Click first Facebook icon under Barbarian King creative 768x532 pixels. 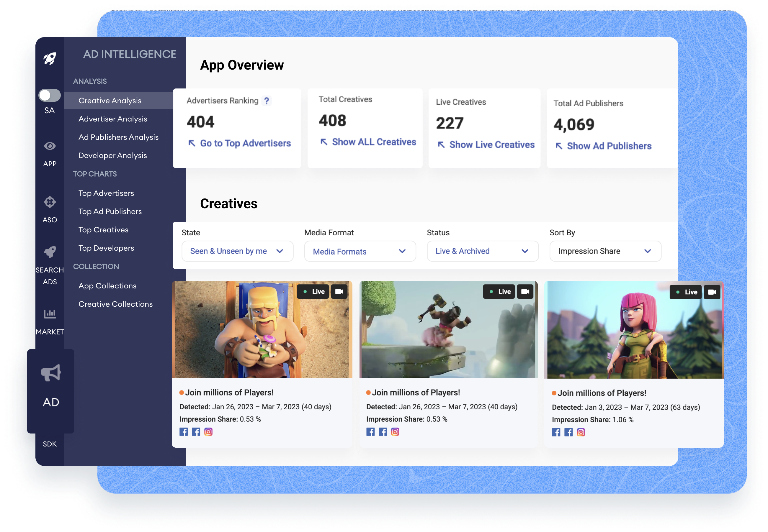click(x=184, y=432)
